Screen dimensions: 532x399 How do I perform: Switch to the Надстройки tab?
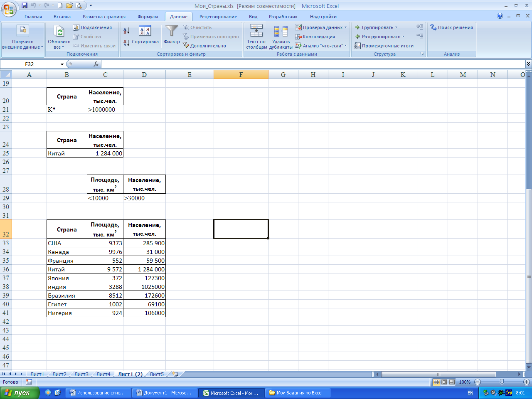(323, 17)
